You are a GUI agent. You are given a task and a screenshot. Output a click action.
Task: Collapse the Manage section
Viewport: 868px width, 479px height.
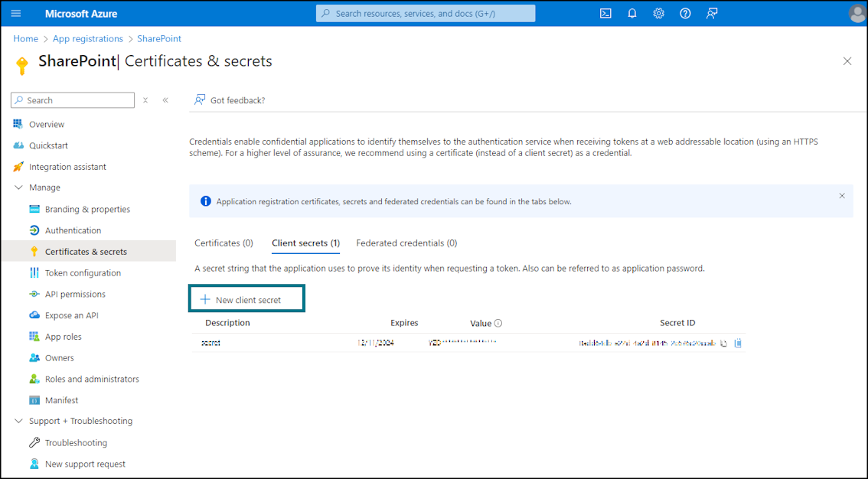tap(18, 187)
